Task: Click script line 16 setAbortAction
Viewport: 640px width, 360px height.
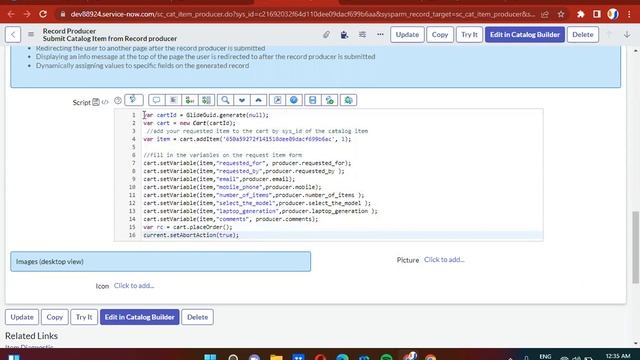Action: [191, 235]
